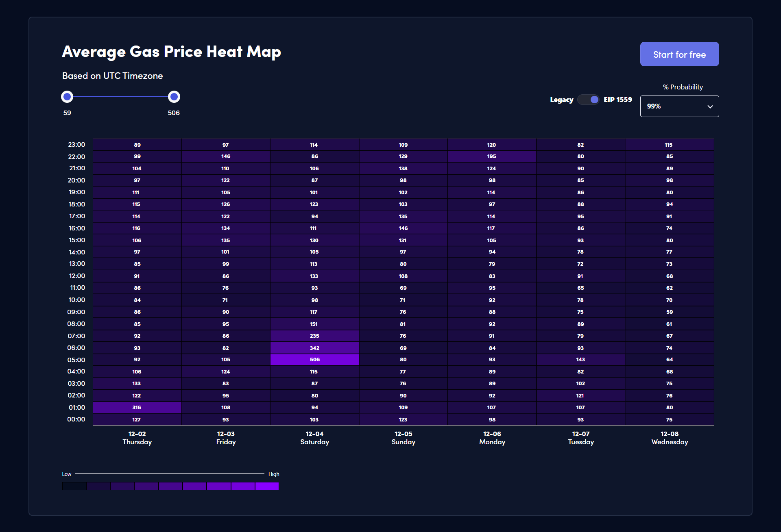The height and width of the screenshot is (532, 781).
Task: Click the minimum slider handle at 59
Action: tap(67, 97)
